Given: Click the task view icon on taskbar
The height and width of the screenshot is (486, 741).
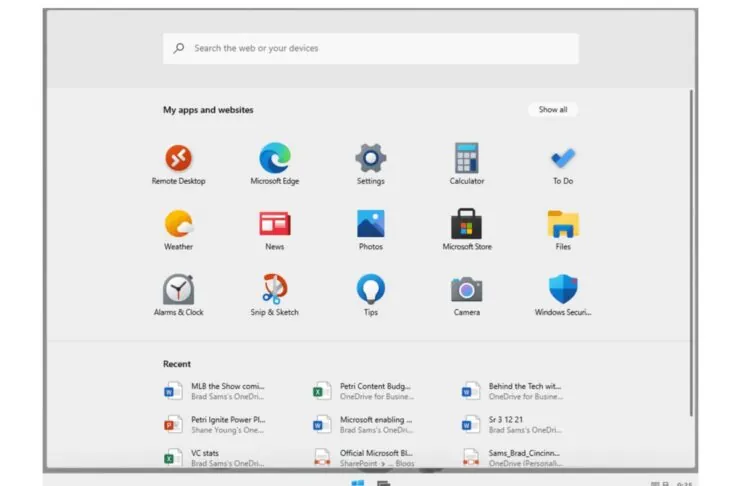Looking at the screenshot, I should coord(384,483).
